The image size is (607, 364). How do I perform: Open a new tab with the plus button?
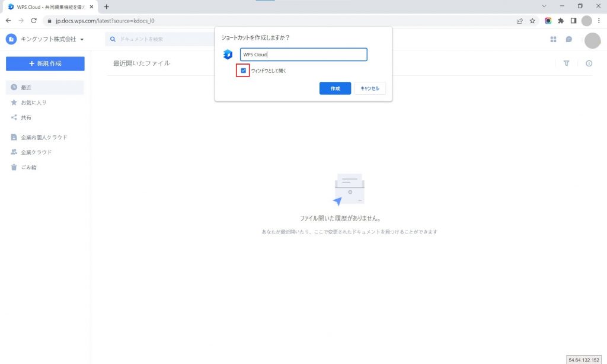[107, 7]
